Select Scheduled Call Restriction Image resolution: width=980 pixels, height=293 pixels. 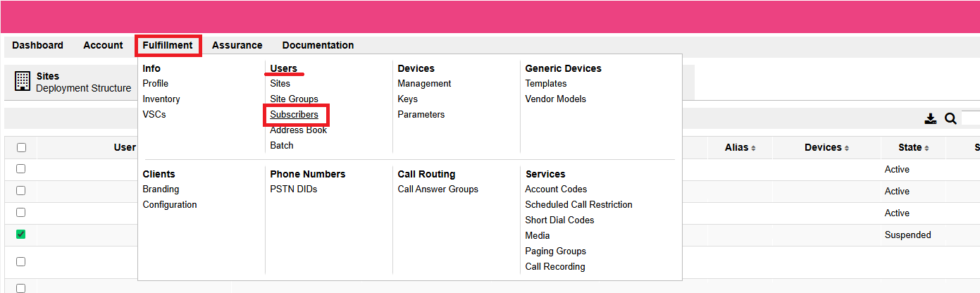tap(578, 204)
